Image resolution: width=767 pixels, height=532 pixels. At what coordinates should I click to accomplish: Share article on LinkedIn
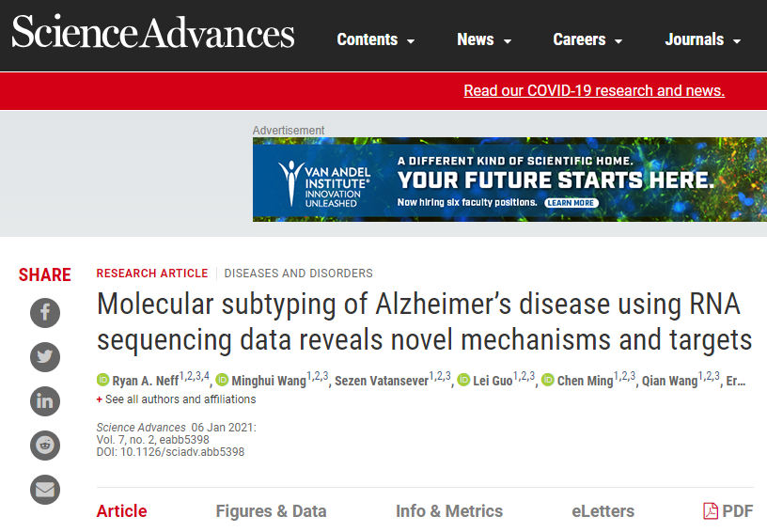click(45, 401)
